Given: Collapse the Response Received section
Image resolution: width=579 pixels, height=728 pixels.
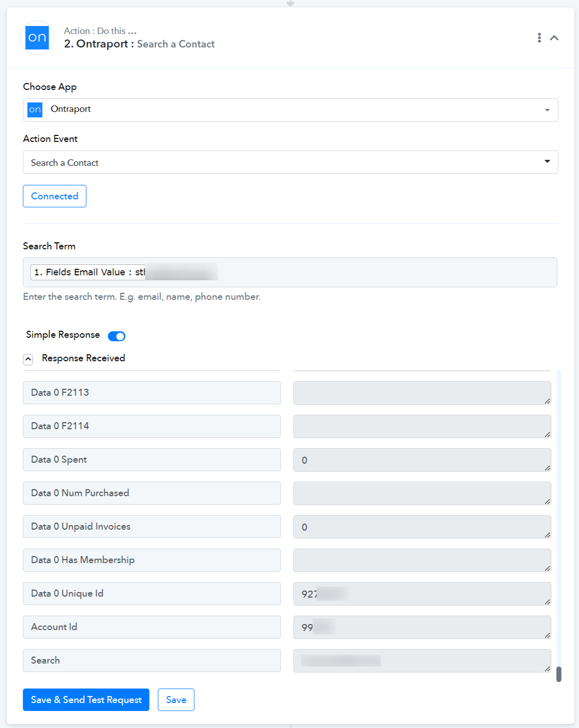Looking at the screenshot, I should click(x=28, y=359).
